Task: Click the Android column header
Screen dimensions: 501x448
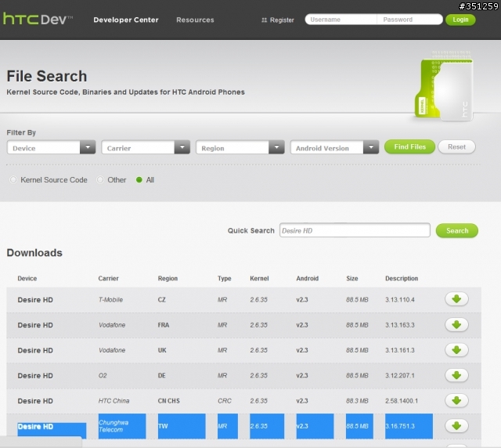Action: coord(308,278)
